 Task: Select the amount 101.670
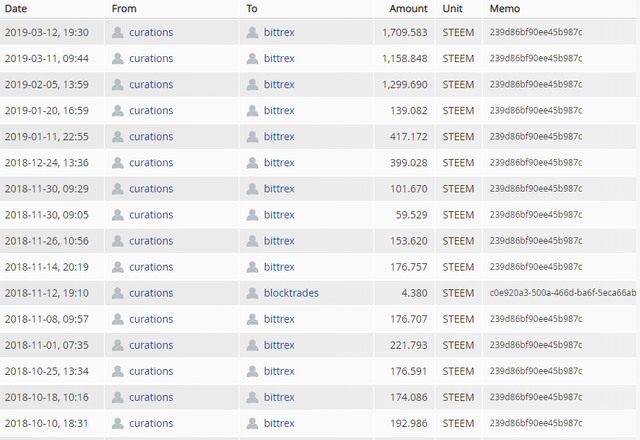tap(409, 189)
